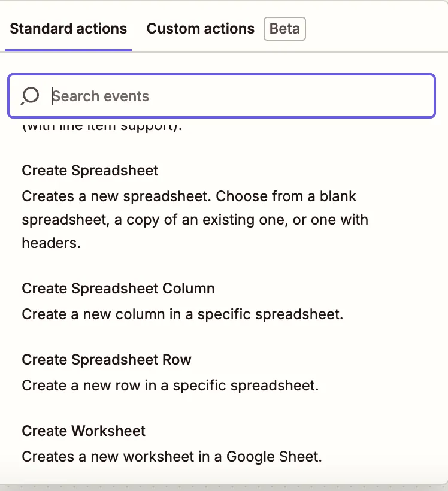
Task: Switch to the Standard actions tab
Action: [x=68, y=29]
